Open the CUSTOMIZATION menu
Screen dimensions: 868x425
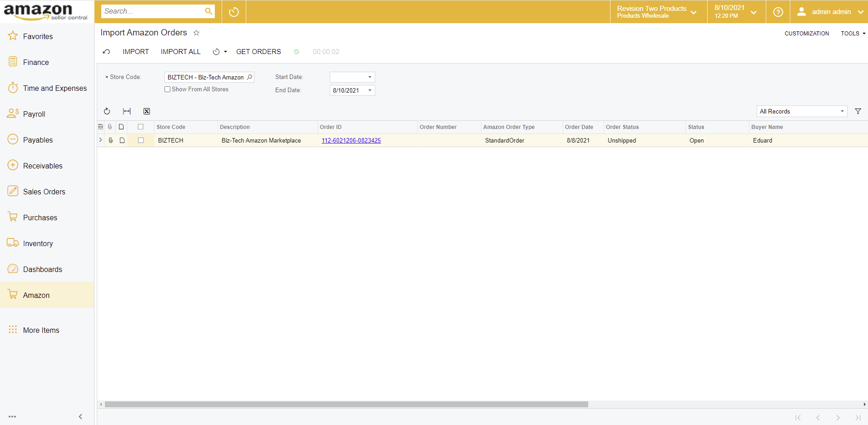tap(807, 34)
